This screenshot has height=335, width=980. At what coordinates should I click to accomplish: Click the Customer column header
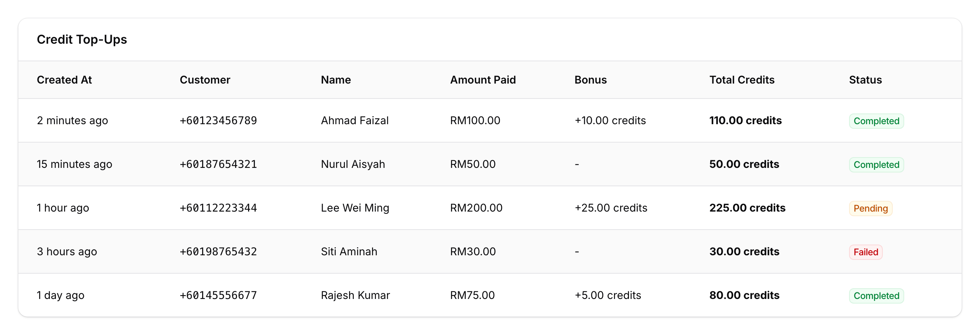click(x=205, y=80)
